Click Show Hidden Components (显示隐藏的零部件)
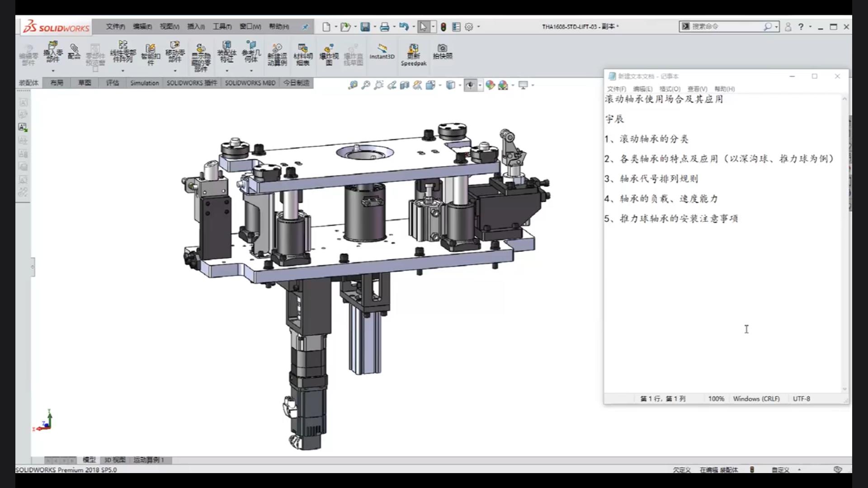 click(x=201, y=58)
